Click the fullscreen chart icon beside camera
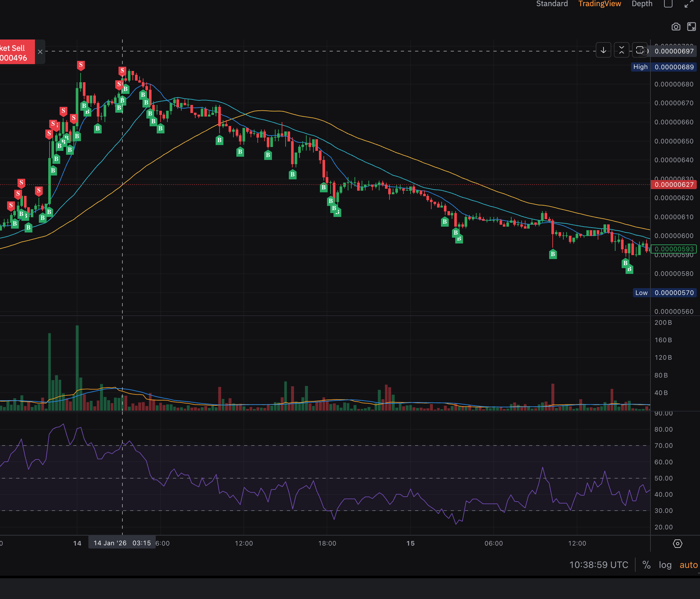The width and height of the screenshot is (700, 599). click(692, 27)
